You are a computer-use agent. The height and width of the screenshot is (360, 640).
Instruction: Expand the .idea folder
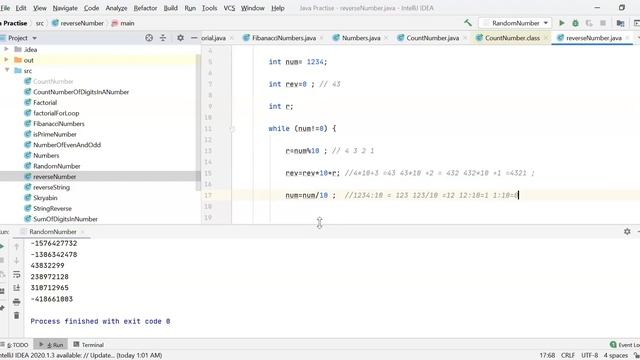6,49
